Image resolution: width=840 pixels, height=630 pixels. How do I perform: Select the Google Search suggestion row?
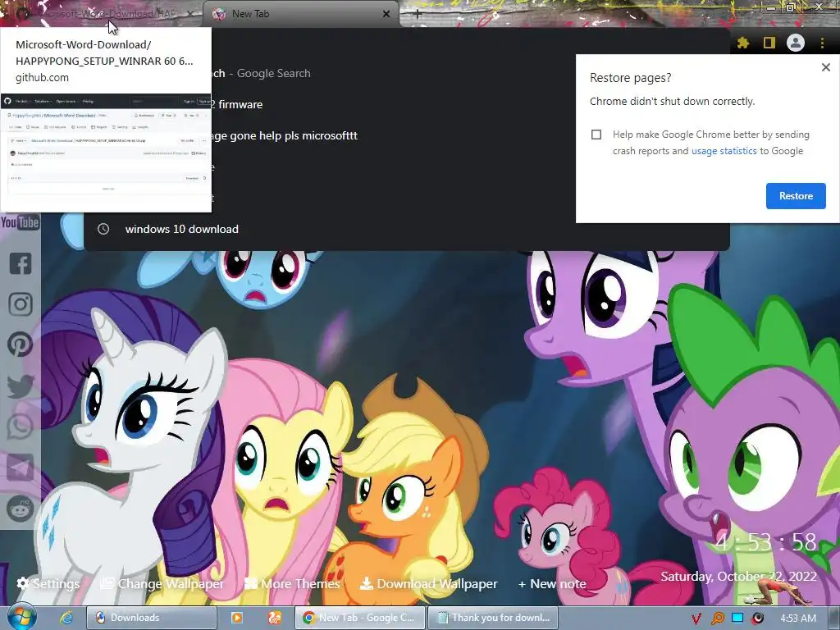click(407, 73)
